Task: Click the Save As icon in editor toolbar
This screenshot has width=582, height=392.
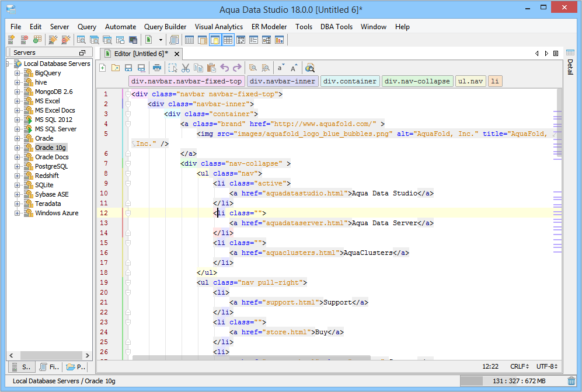Action: coord(141,68)
